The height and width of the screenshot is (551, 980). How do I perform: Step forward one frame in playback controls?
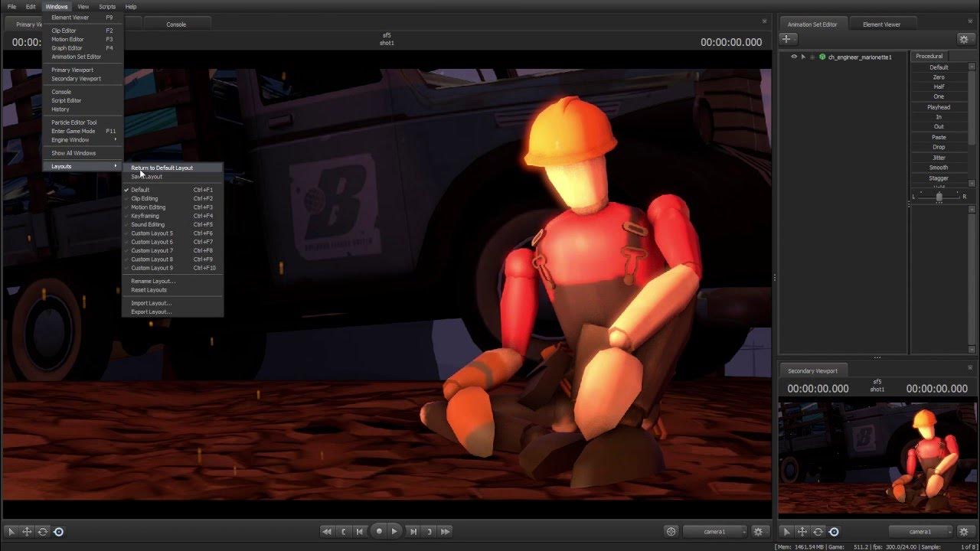pyautogui.click(x=413, y=531)
